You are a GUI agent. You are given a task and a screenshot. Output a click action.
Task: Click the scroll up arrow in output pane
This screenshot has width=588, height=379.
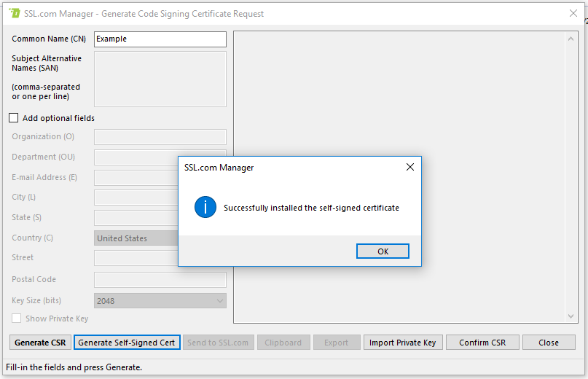click(572, 39)
